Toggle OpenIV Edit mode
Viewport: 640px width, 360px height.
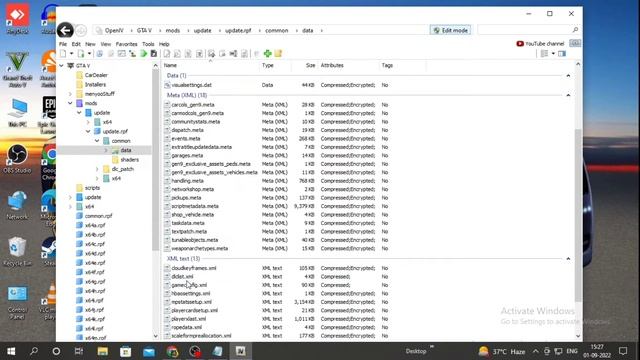point(451,30)
